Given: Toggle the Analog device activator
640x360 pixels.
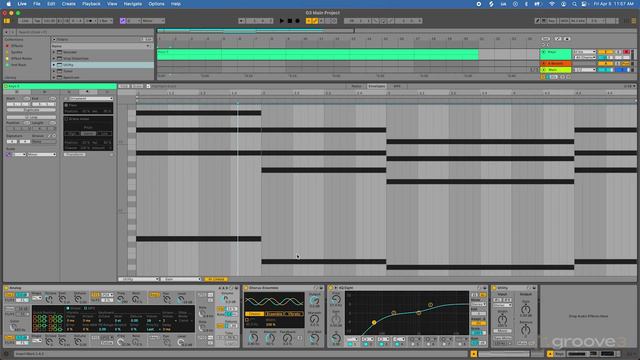Looking at the screenshot, I should tap(7, 288).
